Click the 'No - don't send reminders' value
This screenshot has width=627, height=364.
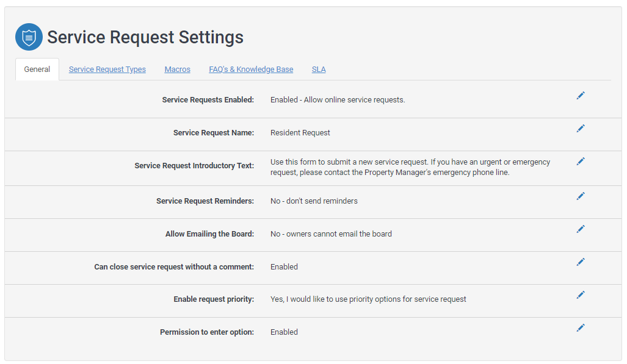pyautogui.click(x=314, y=201)
